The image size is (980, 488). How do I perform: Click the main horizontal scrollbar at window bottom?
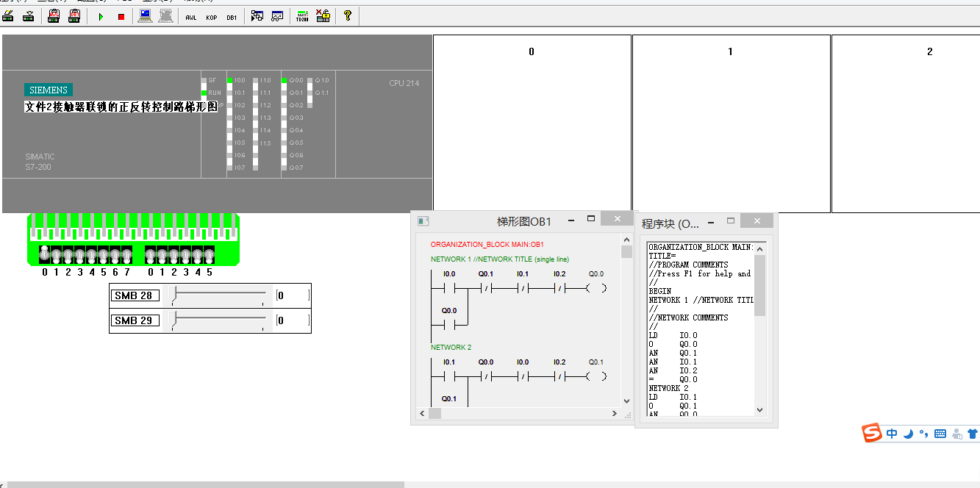click(205, 484)
